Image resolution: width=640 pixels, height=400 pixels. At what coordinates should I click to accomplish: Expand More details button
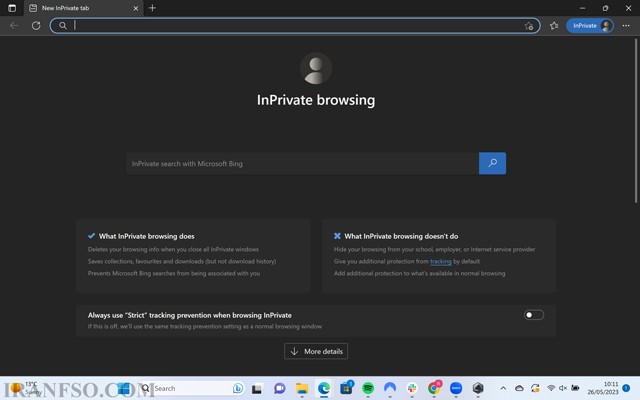click(x=316, y=351)
